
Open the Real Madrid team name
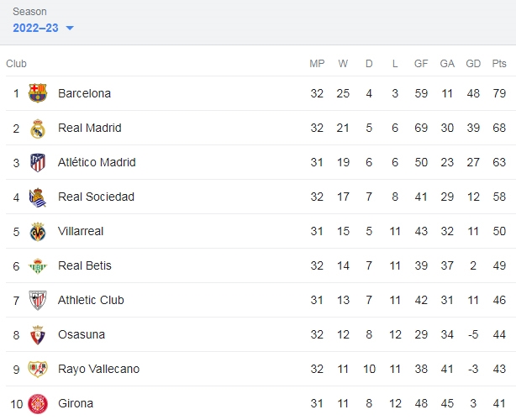(90, 128)
